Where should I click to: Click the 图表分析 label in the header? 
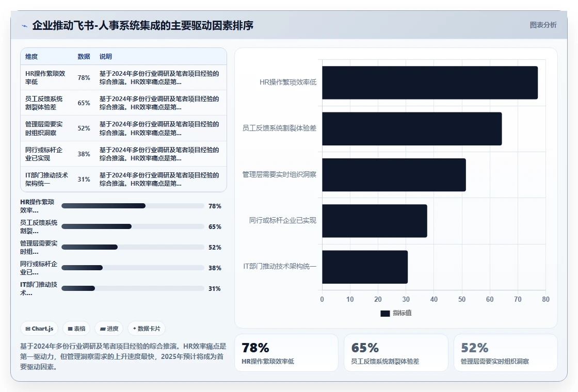tap(543, 25)
